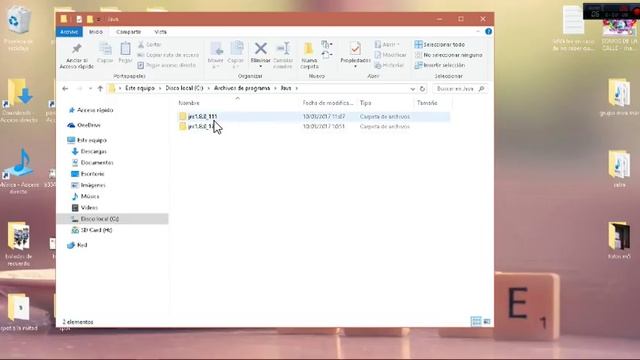
Task: Click Disco local (C:) in address breadcrumb
Action: click(184, 88)
